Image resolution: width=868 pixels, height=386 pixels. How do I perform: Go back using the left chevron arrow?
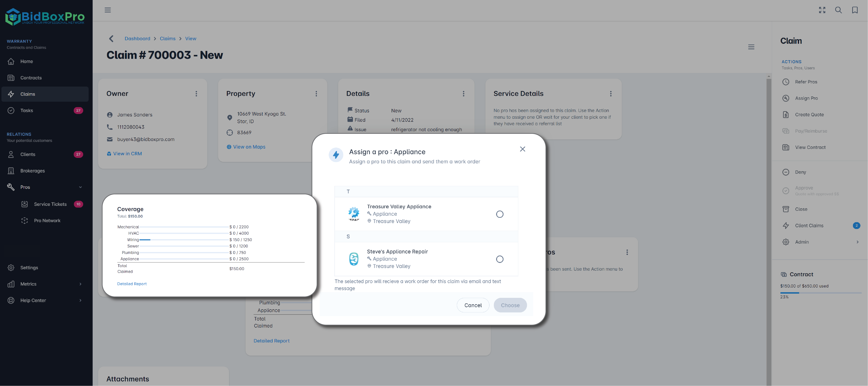[x=112, y=39]
